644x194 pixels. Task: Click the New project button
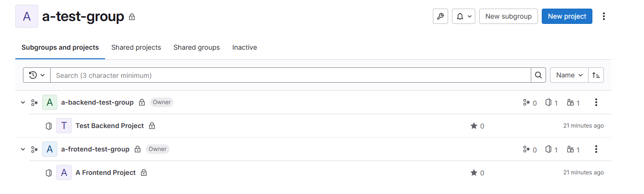[x=567, y=16]
